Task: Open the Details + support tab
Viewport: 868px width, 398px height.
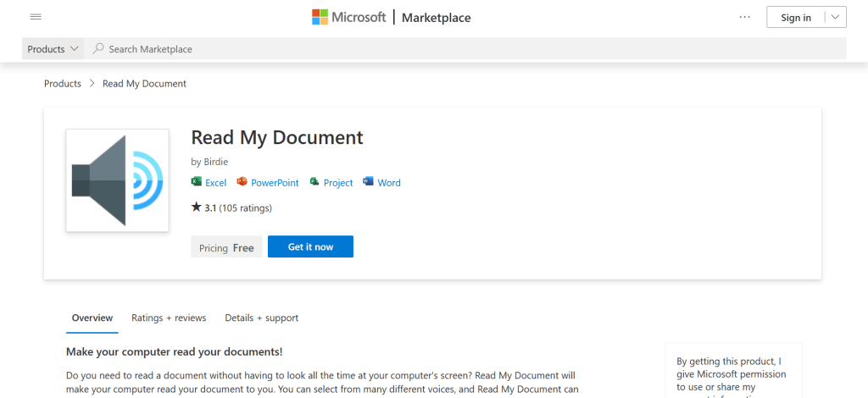Action: [x=261, y=318]
